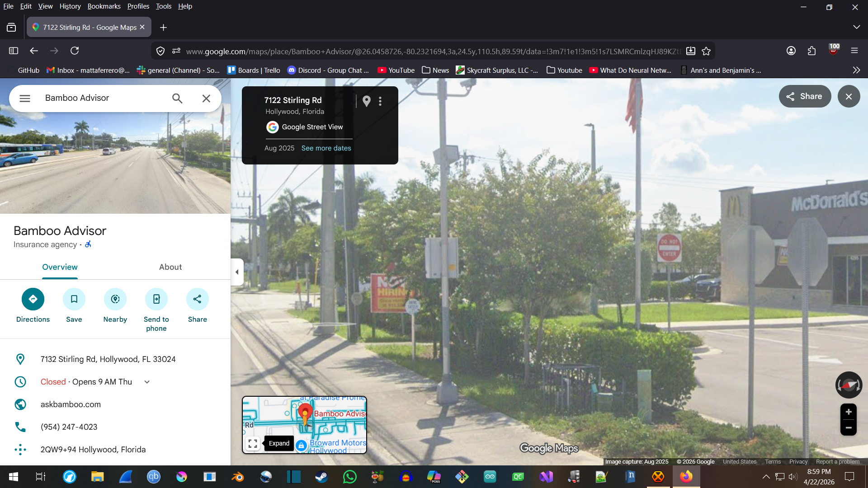Clear the Bamboo Advisor search

pyautogui.click(x=206, y=98)
